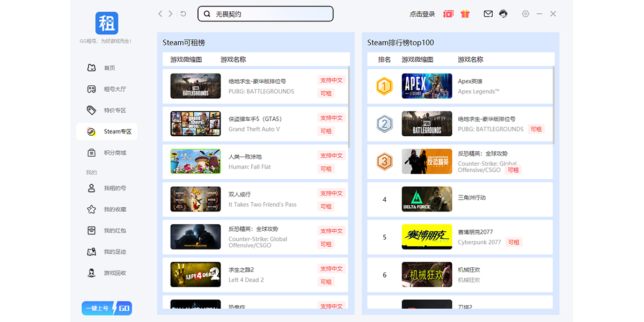644x322 pixels.
Task: Open the mail envelope messages icon
Action: (x=488, y=14)
